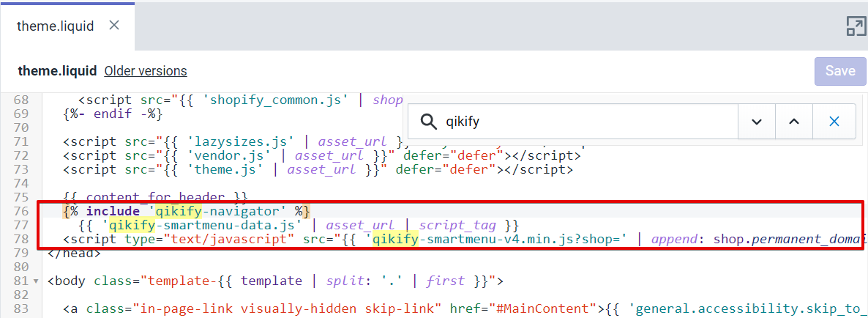Viewport: 868px width, 318px height.
Task: Close the theme.liquid tab with its X icon
Action: pos(114,26)
